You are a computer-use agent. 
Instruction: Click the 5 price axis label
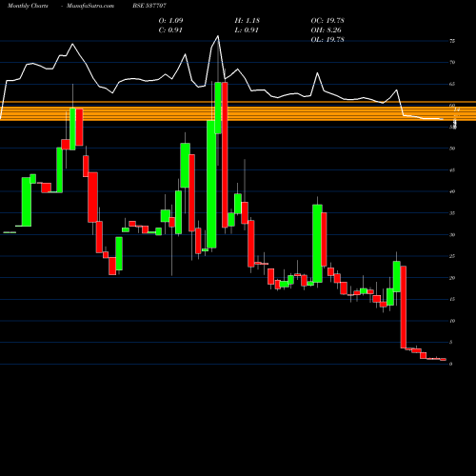(450, 342)
